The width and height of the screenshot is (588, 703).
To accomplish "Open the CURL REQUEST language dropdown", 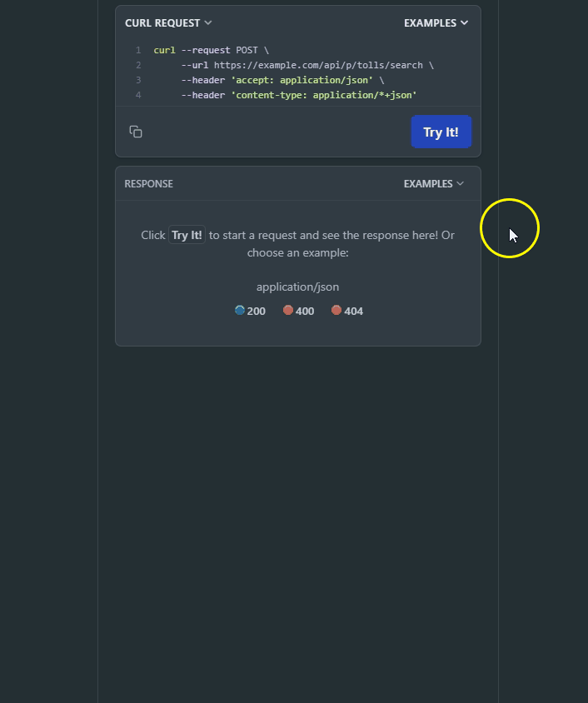I will (x=168, y=22).
